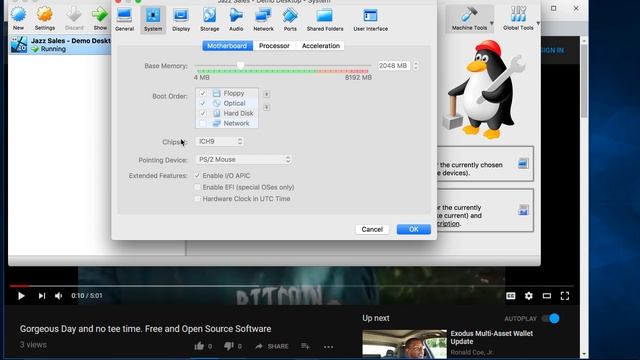
Task: Open the Shared Folders section
Action: [x=325, y=20]
